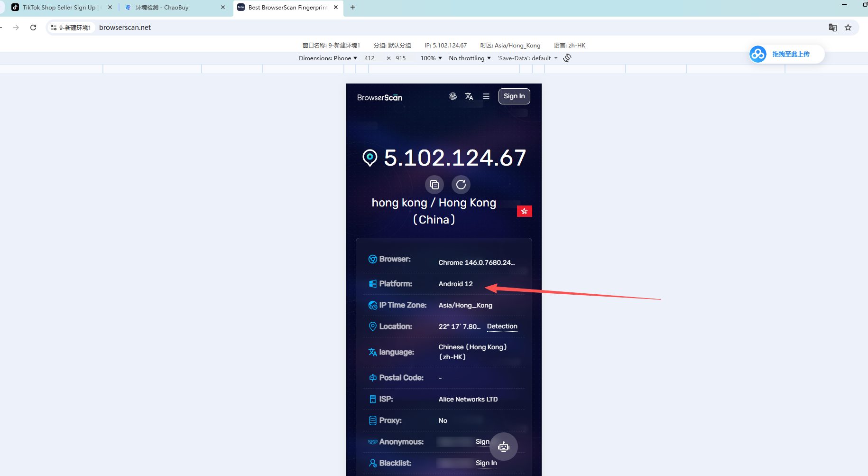Click the 时区: Asia/Hong_Kong info label
Screen dimensions: 868x476
point(510,46)
